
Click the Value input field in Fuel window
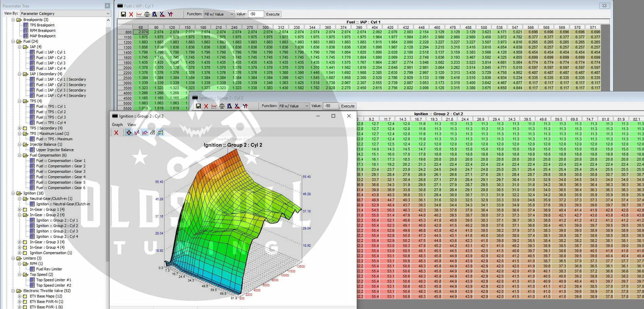click(255, 14)
